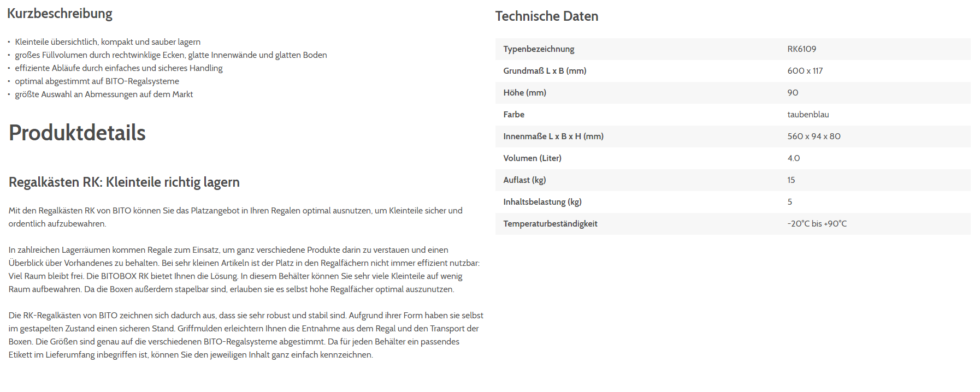
Task: Click the taubenblau color value
Action: pos(808,115)
